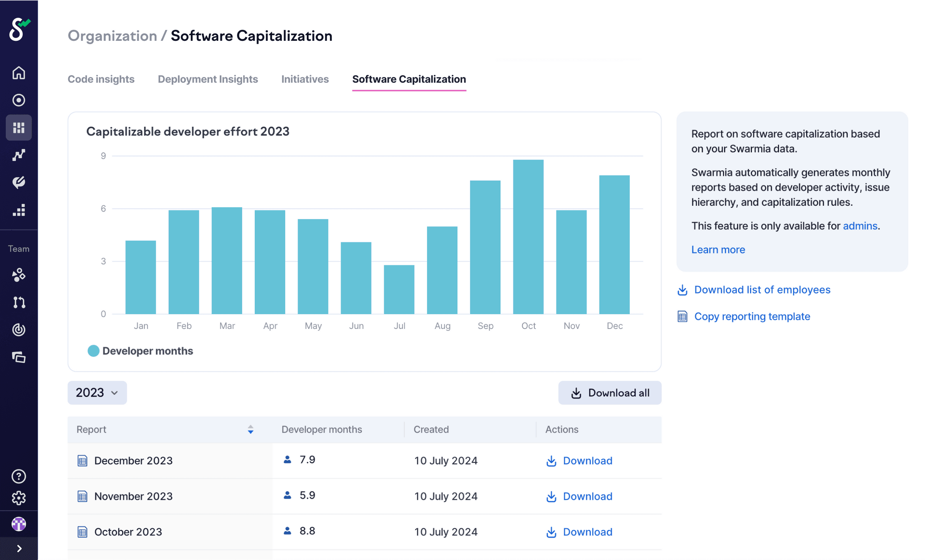
Task: Select the trends insights icon in the sidebar
Action: (x=18, y=154)
